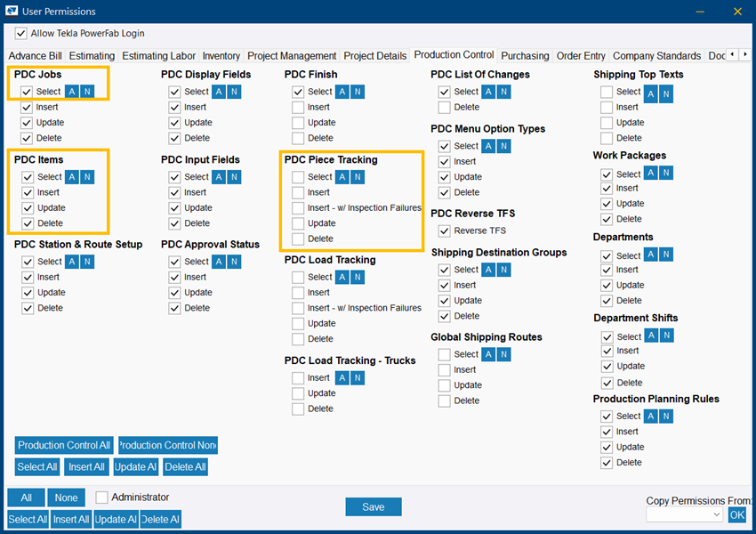Click OK next to Copy Permissions From
This screenshot has height=534, width=756.
click(736, 514)
